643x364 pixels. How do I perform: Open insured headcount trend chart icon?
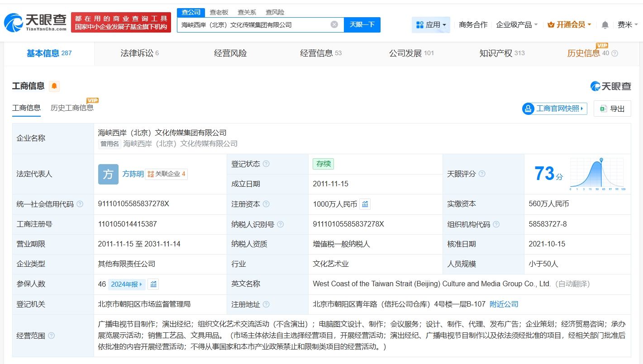[153, 284]
